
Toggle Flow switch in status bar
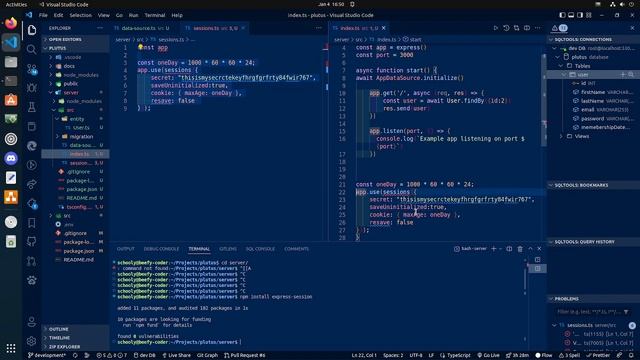(543, 355)
